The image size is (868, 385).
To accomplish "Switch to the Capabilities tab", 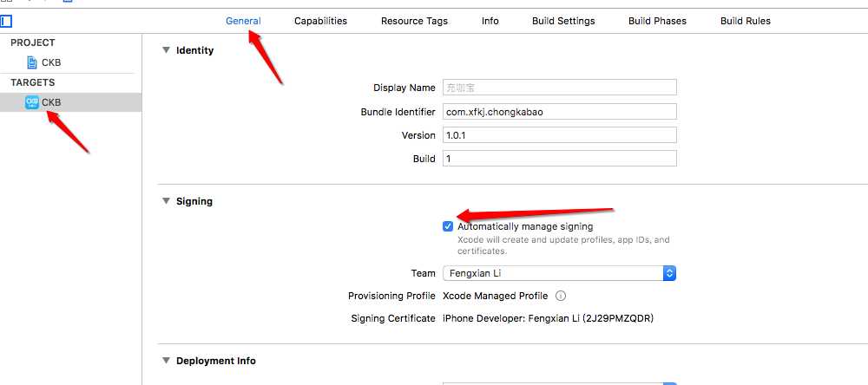I will [320, 21].
